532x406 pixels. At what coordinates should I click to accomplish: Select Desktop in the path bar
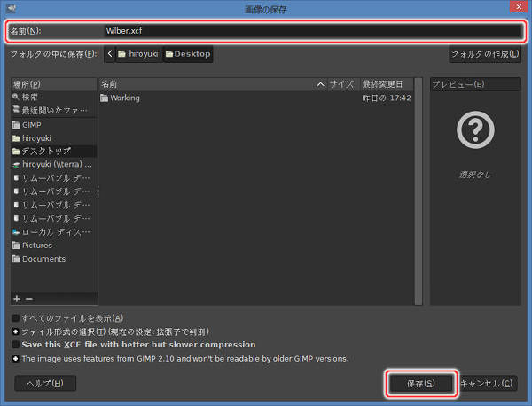[x=188, y=53]
